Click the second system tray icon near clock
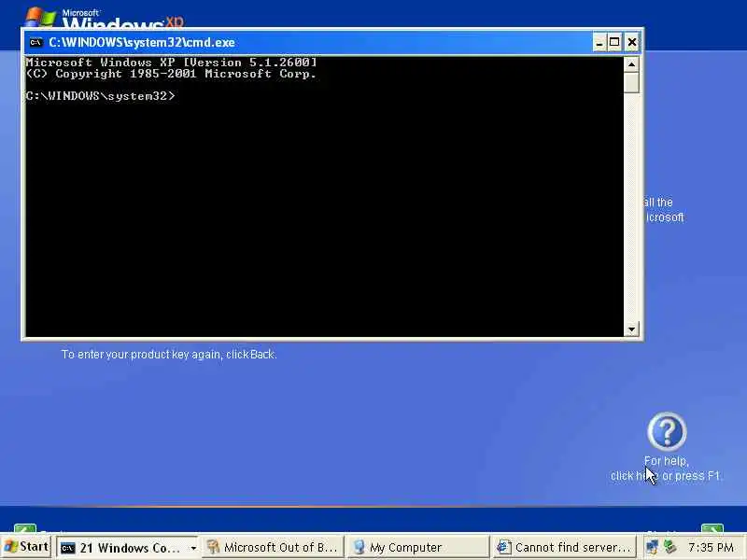Image resolution: width=747 pixels, height=560 pixels. tap(669, 547)
